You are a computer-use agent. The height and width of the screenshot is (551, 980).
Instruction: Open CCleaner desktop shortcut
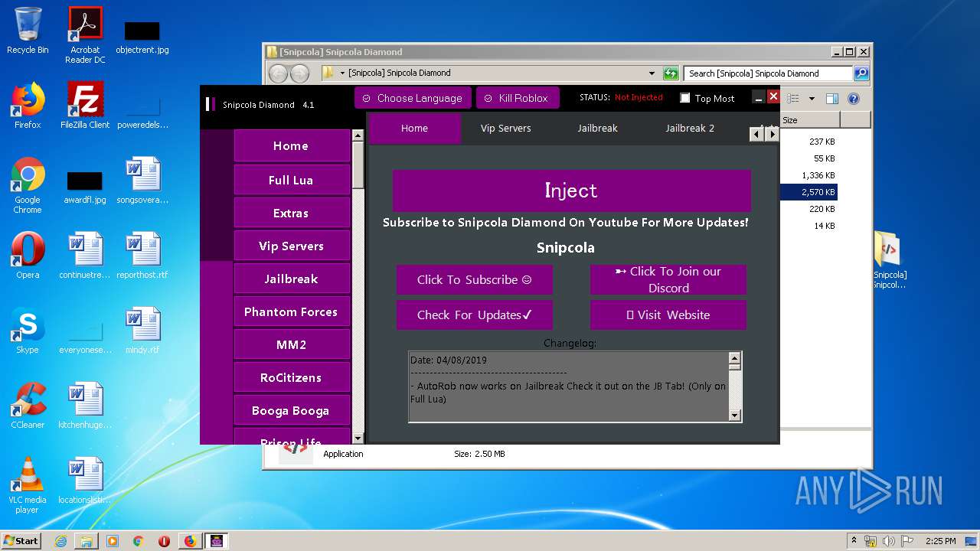pyautogui.click(x=28, y=405)
